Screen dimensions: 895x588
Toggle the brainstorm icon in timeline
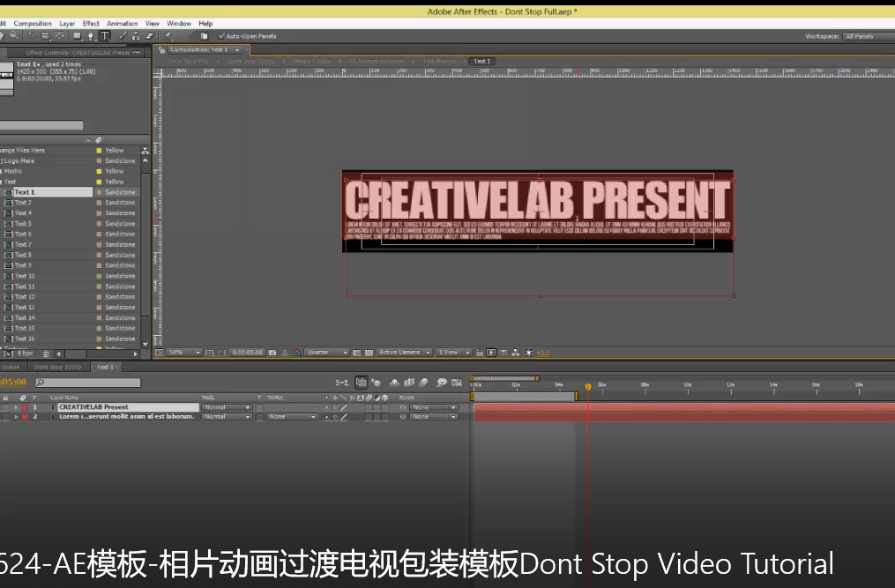[x=441, y=383]
